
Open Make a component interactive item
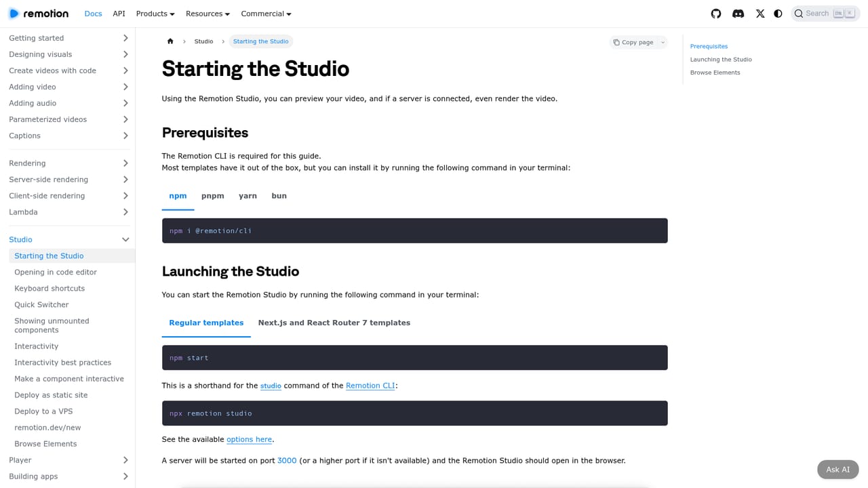coord(72,379)
